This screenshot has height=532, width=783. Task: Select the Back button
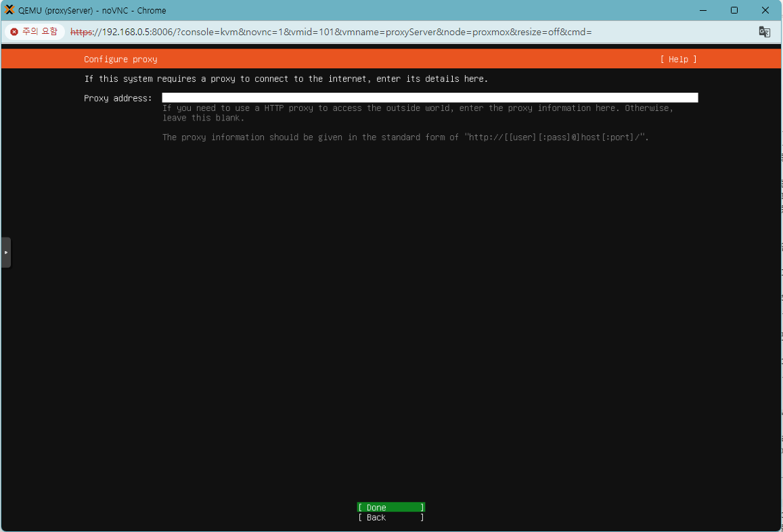(x=391, y=518)
